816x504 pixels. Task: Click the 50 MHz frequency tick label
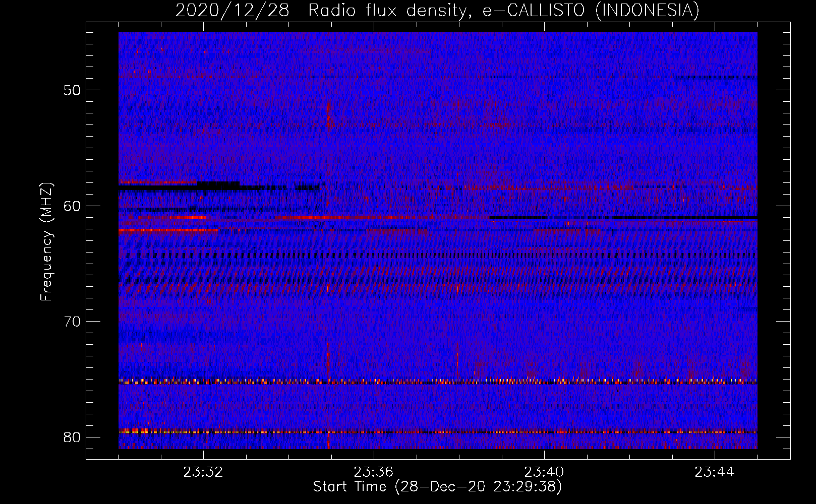coord(73,90)
